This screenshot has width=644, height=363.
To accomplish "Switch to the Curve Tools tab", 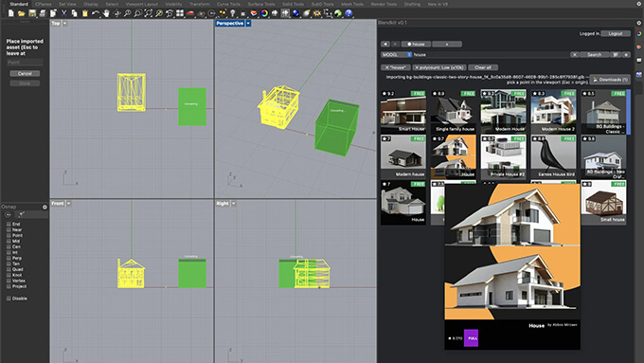I will [x=229, y=4].
